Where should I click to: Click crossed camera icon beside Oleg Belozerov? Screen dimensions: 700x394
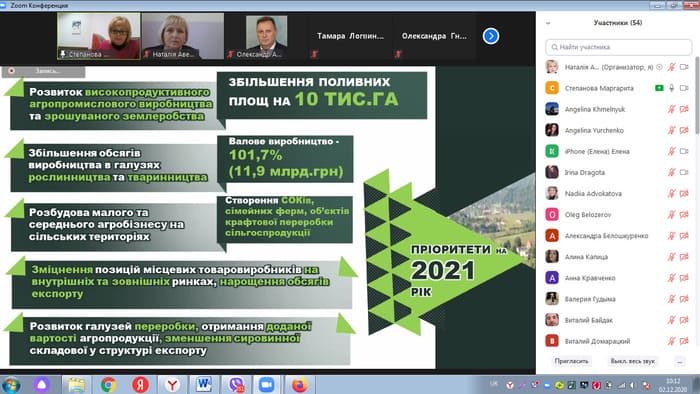pyautogui.click(x=684, y=215)
